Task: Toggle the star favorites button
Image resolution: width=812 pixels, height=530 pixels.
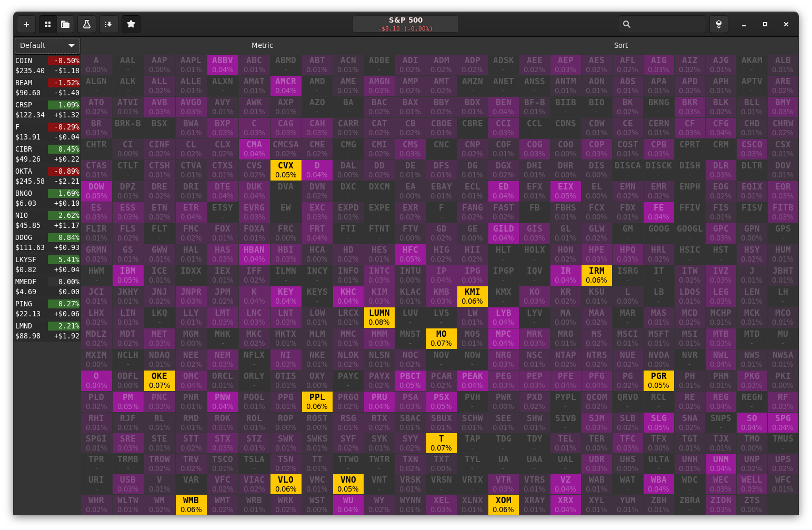Action: [x=131, y=24]
